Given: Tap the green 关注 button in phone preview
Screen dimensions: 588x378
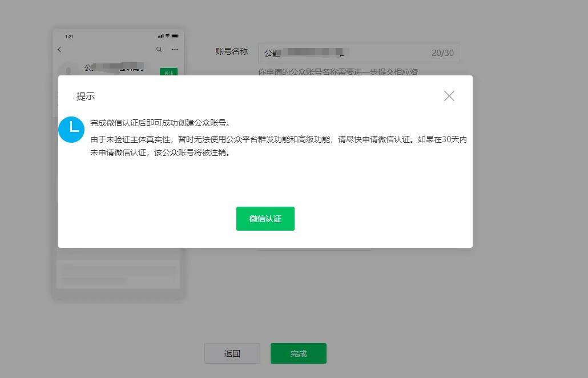Looking at the screenshot, I should click(168, 71).
